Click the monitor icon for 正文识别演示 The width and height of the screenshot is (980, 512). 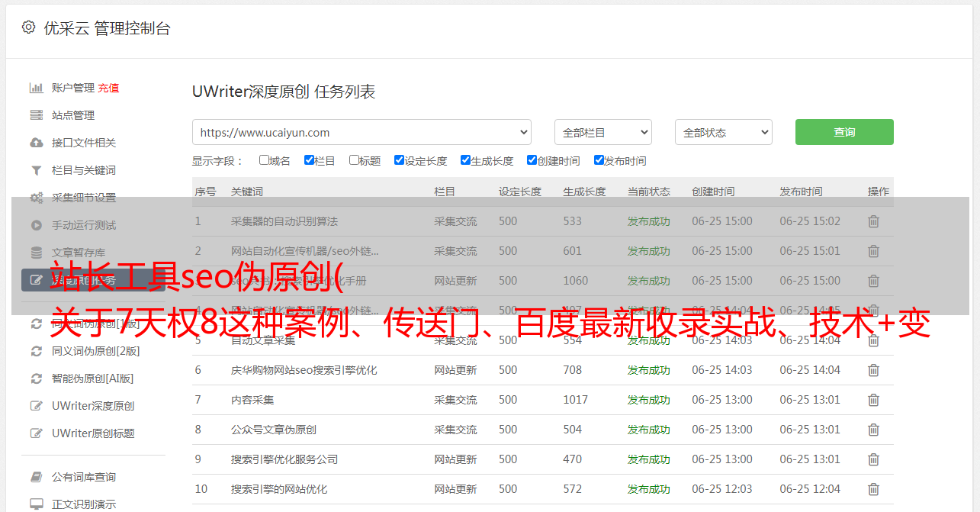36,504
